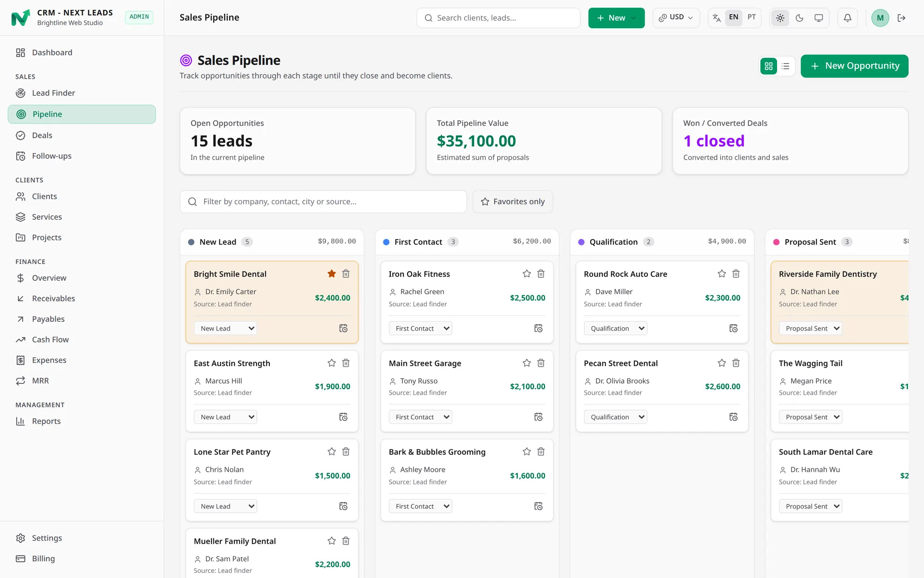This screenshot has width=924, height=578.
Task: Open USD currency selector
Action: [x=676, y=18]
